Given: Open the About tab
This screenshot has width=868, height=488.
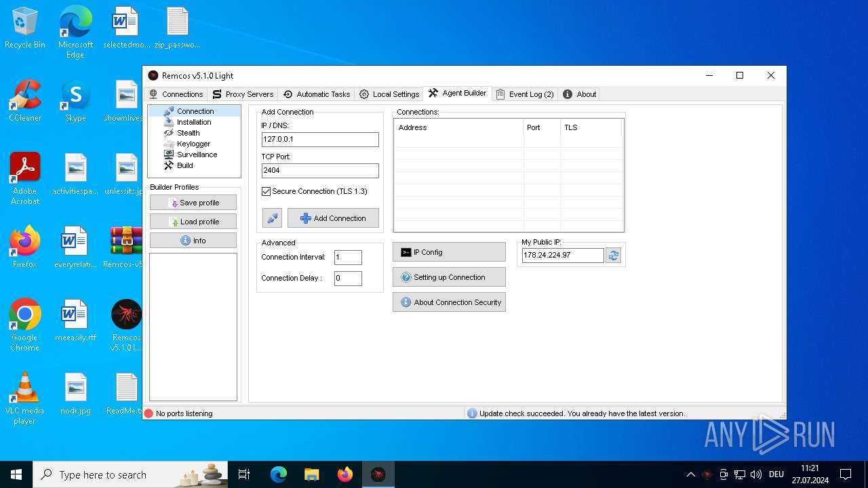Looking at the screenshot, I should (x=580, y=94).
